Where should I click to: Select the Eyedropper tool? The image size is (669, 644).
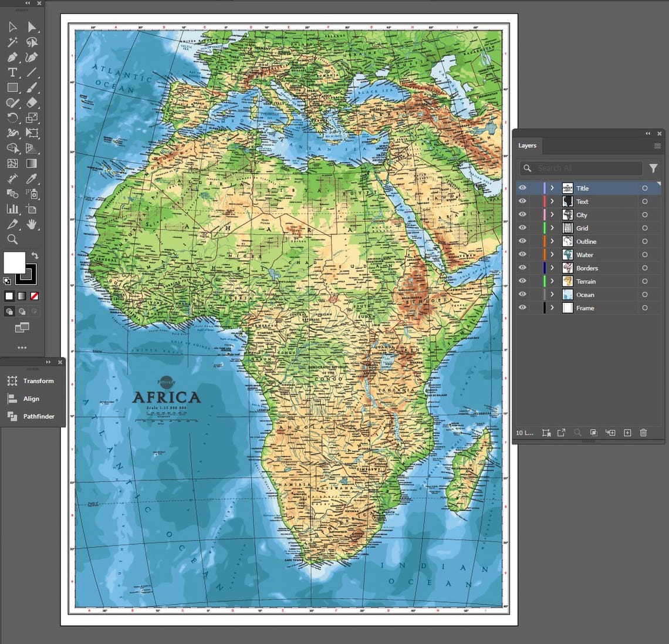click(32, 179)
